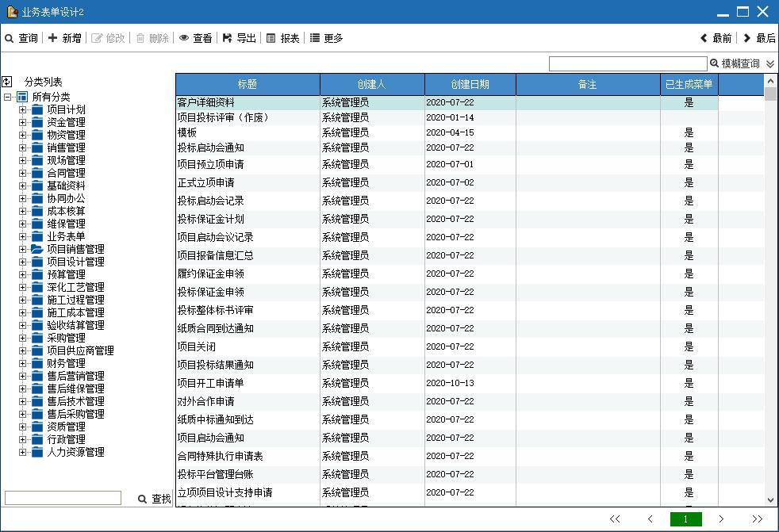779x532 pixels.
Task: Click the 查找 find button in sidebar
Action: click(x=154, y=499)
